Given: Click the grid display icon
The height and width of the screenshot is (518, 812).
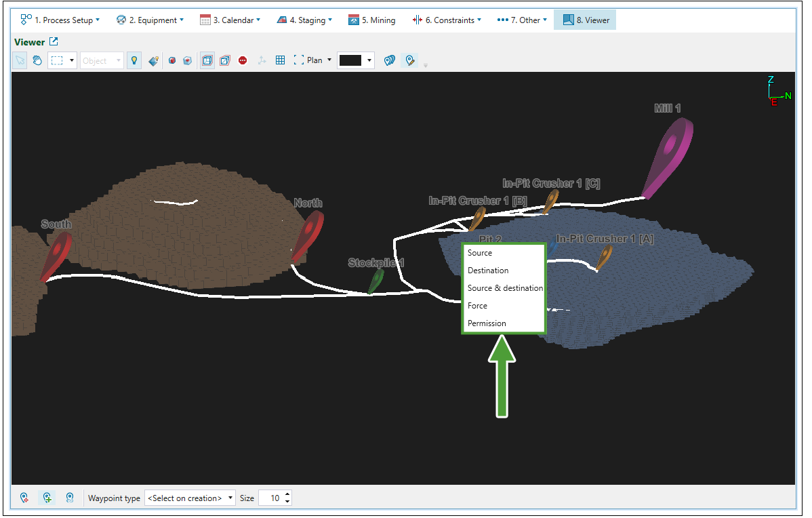Looking at the screenshot, I should click(280, 60).
